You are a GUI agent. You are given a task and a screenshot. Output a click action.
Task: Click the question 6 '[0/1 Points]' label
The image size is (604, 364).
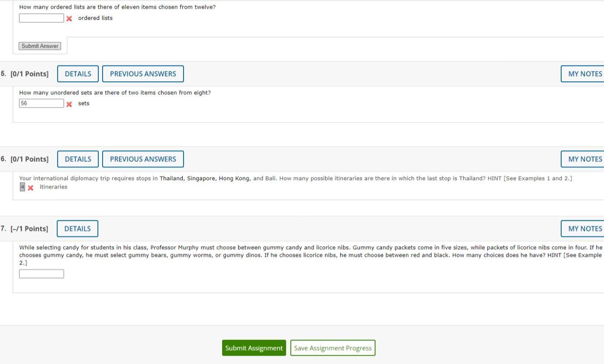point(29,159)
